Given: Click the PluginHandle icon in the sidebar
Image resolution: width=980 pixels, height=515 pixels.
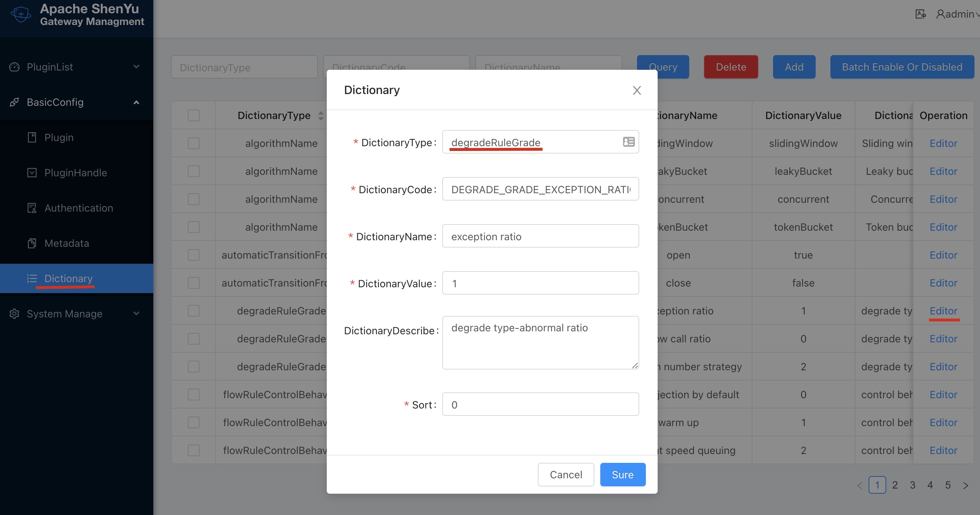Looking at the screenshot, I should (32, 173).
